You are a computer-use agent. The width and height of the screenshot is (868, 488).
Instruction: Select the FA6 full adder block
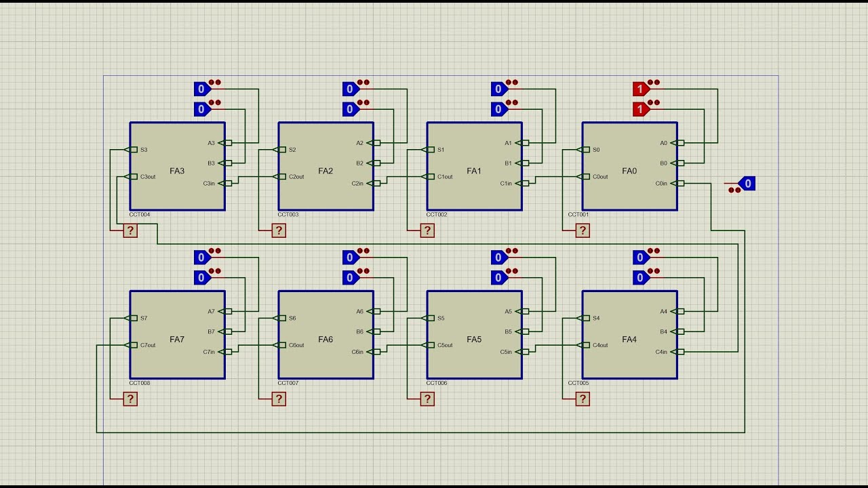pos(326,335)
